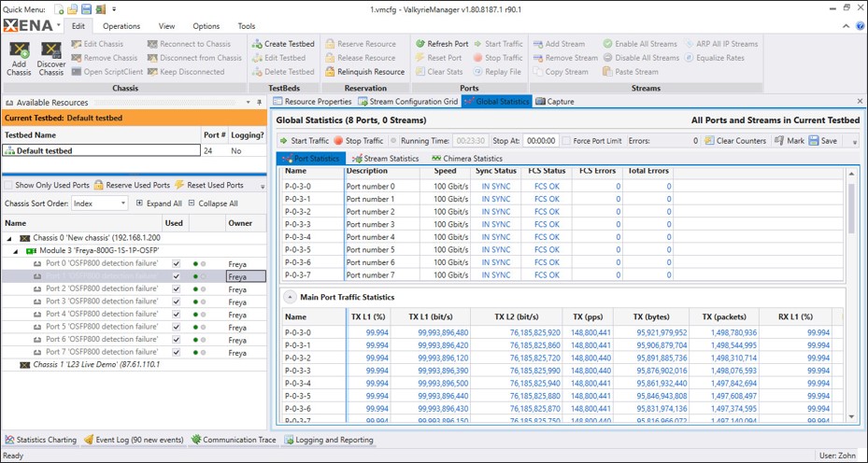Image resolution: width=868 pixels, height=463 pixels.
Task: Open the Logging and Reporting panel
Action: [329, 440]
